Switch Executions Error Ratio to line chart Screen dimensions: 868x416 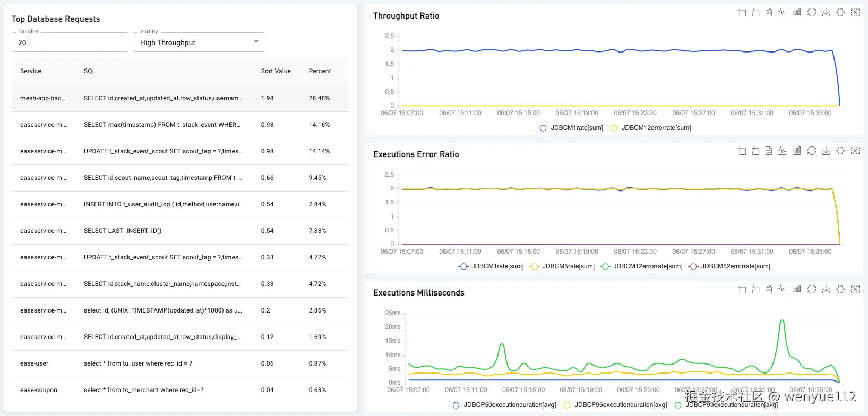point(783,151)
